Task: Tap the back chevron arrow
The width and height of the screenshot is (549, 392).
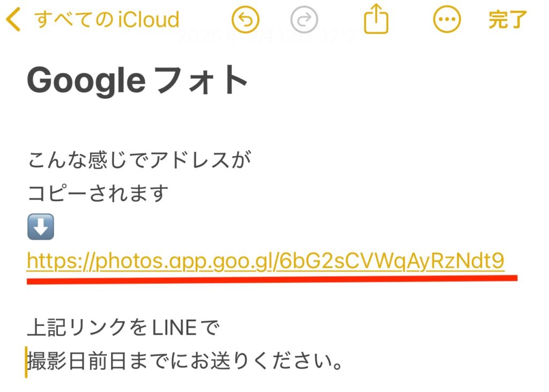Action: coord(13,20)
